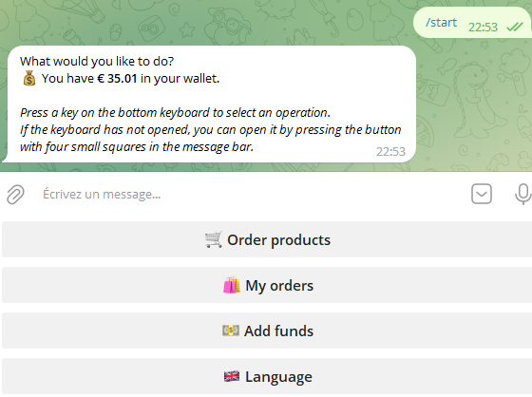
Task: Click the 'What would you like to do?' message
Action: (97, 61)
